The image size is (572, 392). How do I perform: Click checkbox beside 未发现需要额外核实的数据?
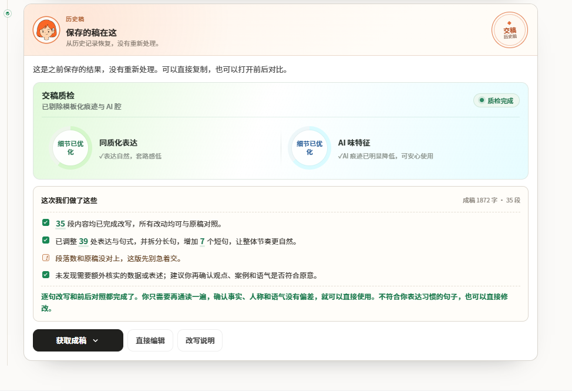[x=46, y=275]
